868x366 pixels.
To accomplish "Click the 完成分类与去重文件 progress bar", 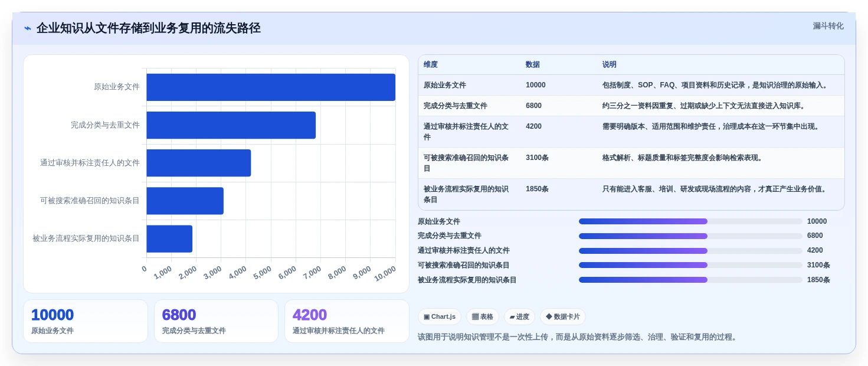I will [x=690, y=236].
